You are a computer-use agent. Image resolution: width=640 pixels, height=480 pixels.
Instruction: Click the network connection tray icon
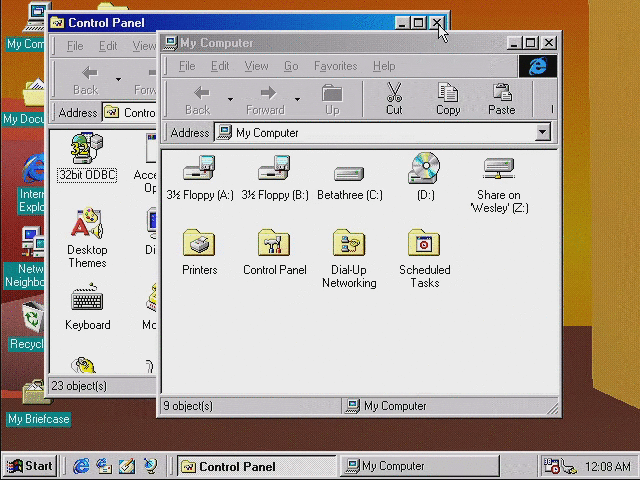(x=568, y=467)
